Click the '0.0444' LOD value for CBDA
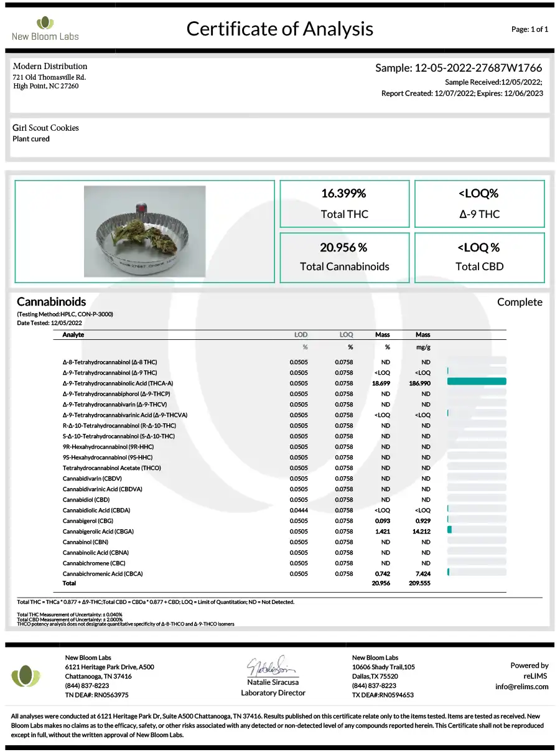 pos(299,510)
